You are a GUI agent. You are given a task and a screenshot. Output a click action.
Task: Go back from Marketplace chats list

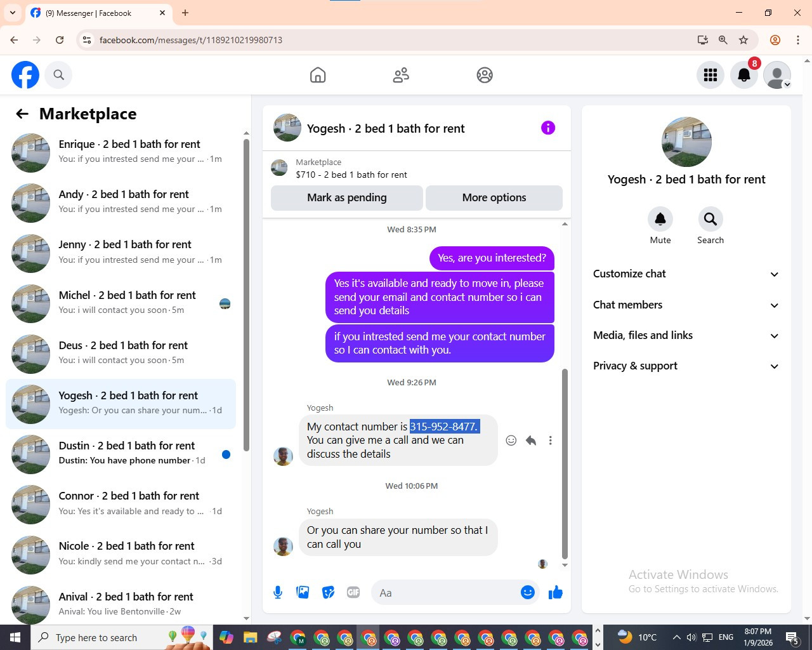click(x=22, y=114)
